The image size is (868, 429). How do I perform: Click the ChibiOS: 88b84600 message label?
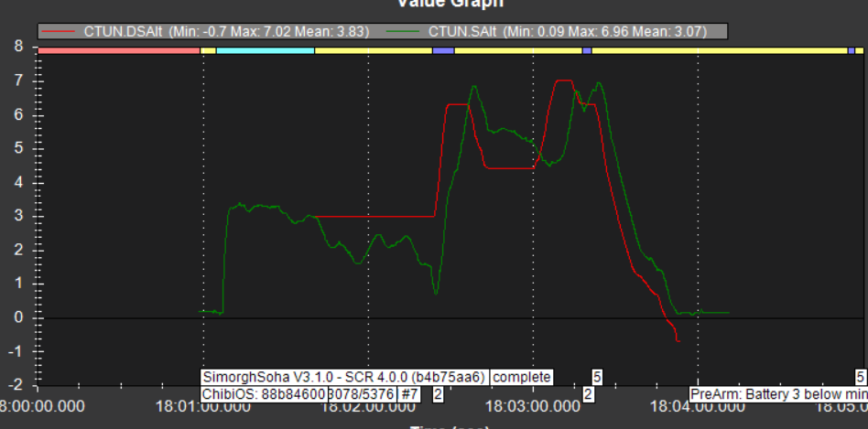point(264,395)
